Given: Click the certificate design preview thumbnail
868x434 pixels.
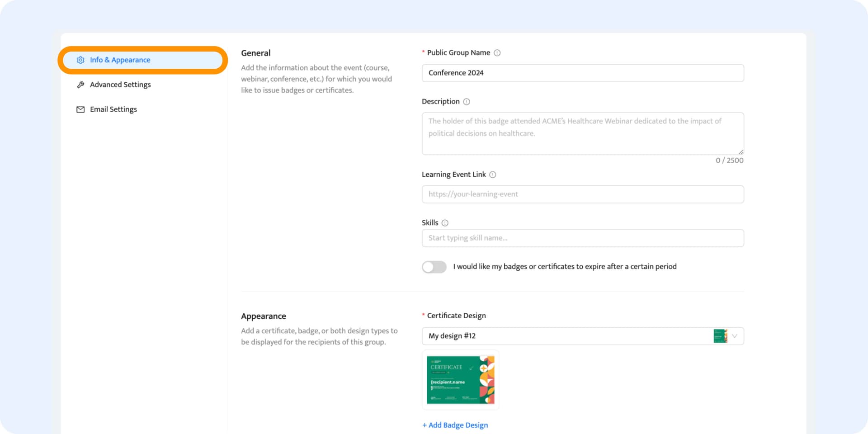Looking at the screenshot, I should [x=460, y=380].
